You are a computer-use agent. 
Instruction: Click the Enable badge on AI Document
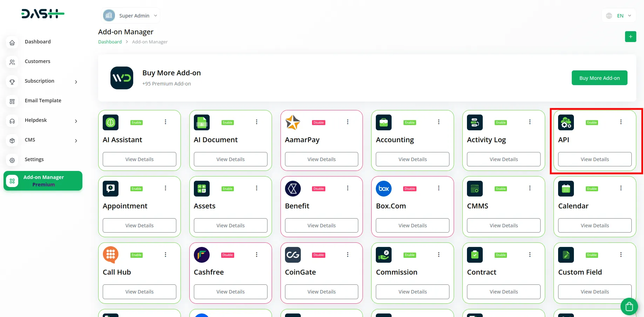(228, 123)
